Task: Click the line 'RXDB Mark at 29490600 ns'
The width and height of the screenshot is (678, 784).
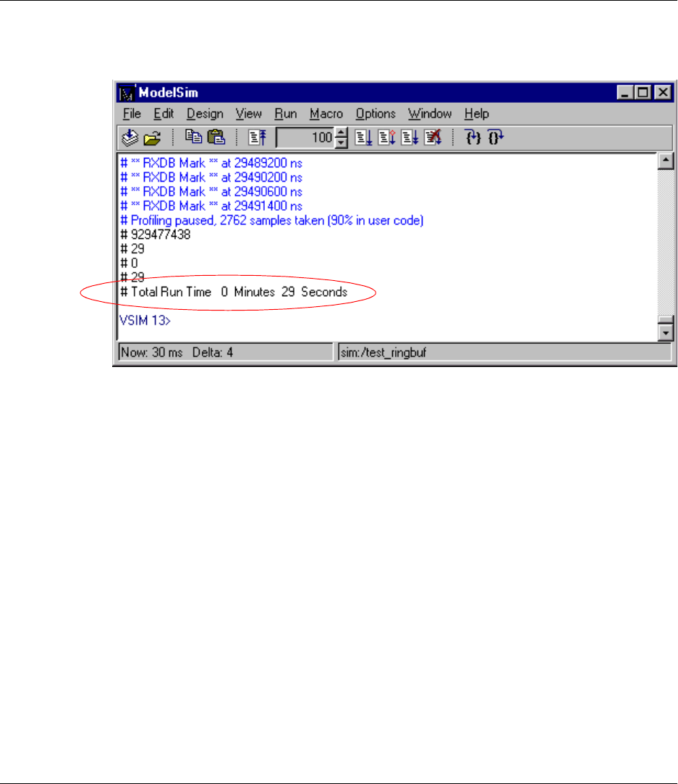Action: (x=211, y=192)
